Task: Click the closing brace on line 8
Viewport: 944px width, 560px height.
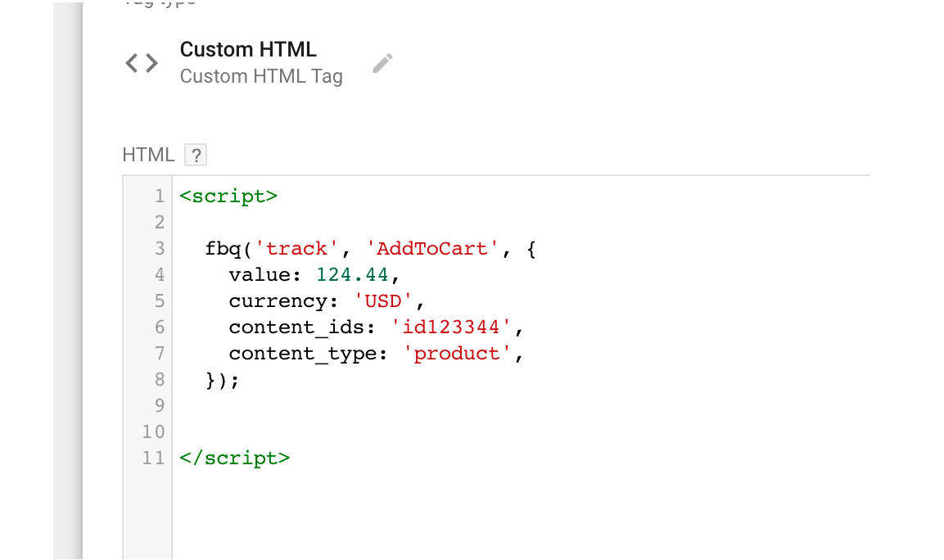Action: (x=211, y=380)
